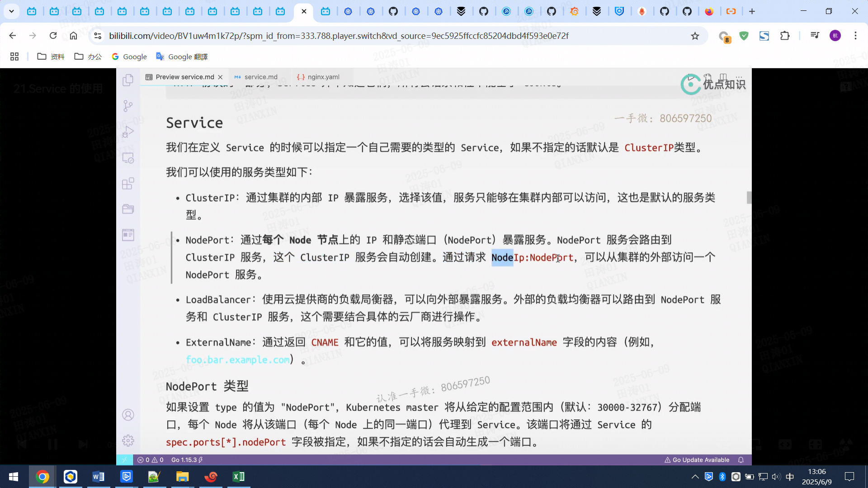Show hidden system tray icons
The image size is (868, 488).
[x=695, y=477]
